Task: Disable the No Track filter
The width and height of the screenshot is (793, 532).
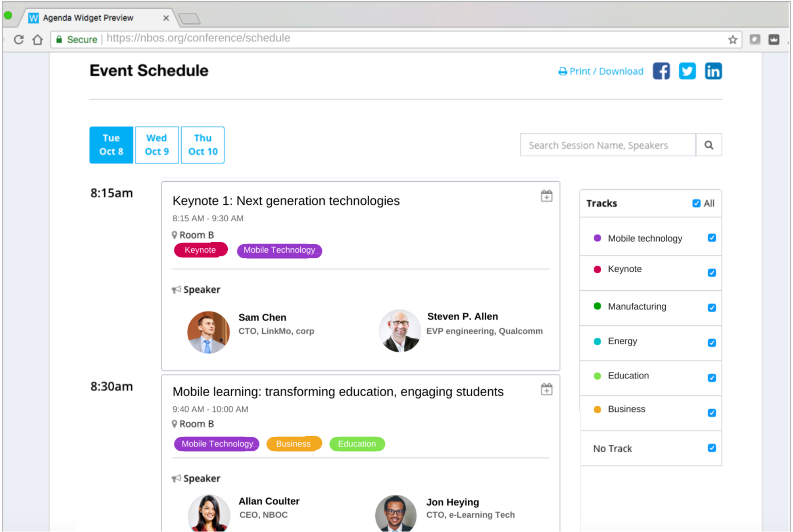Action: coord(712,447)
